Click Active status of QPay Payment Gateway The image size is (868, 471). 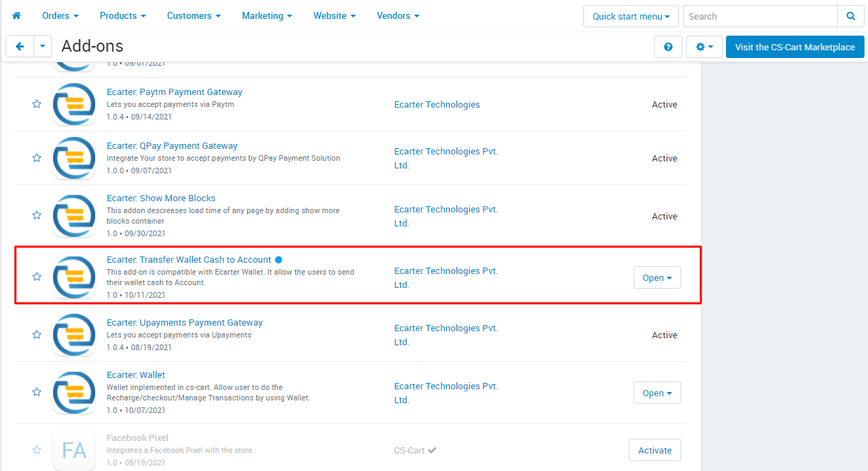[x=664, y=158]
